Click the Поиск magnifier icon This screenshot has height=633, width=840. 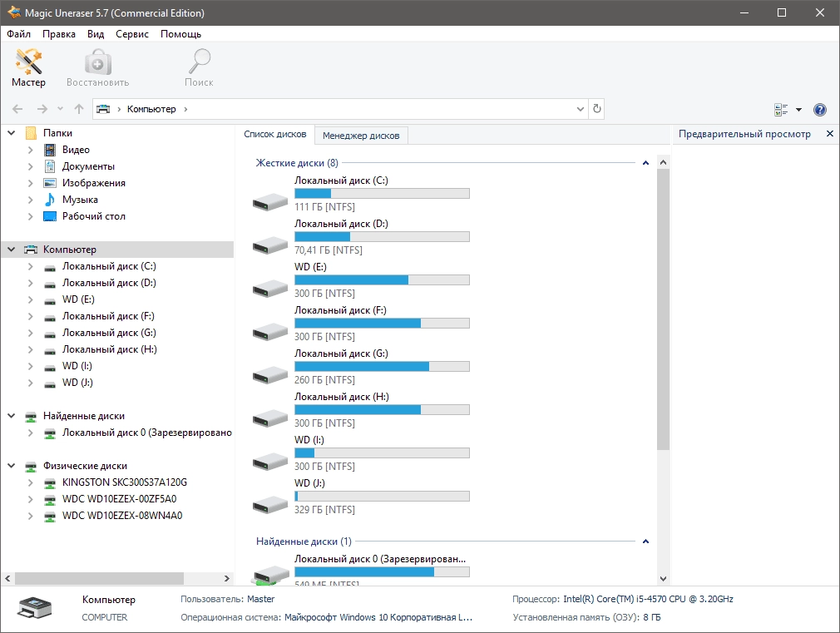[x=199, y=61]
